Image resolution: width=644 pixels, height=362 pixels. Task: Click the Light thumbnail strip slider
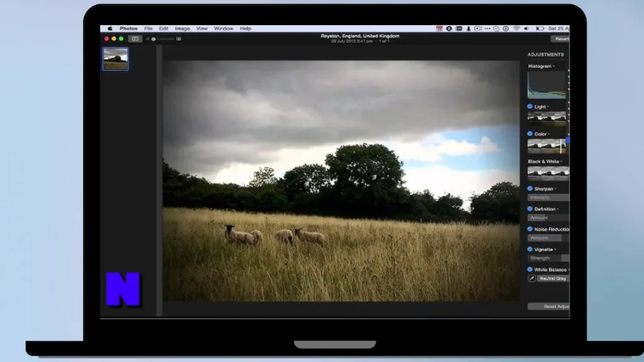point(547,118)
